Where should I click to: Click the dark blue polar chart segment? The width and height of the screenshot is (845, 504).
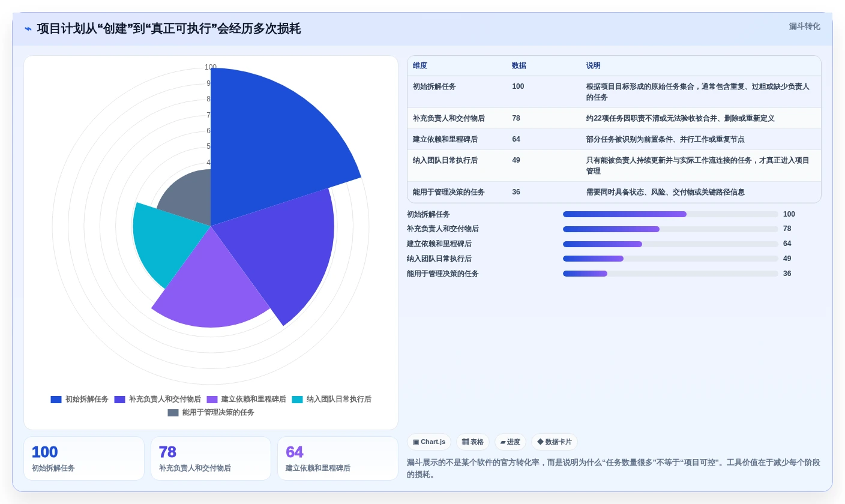[x=270, y=144]
